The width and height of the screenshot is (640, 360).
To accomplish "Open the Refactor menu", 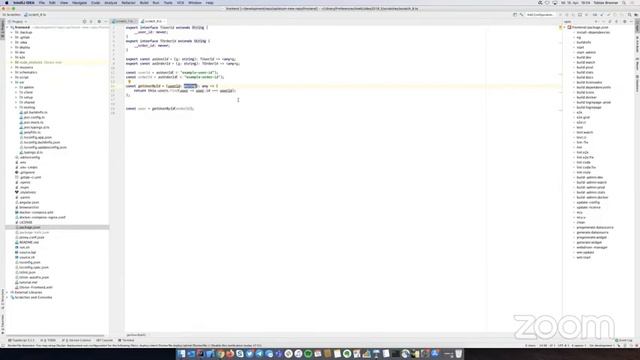I will (128, 2).
